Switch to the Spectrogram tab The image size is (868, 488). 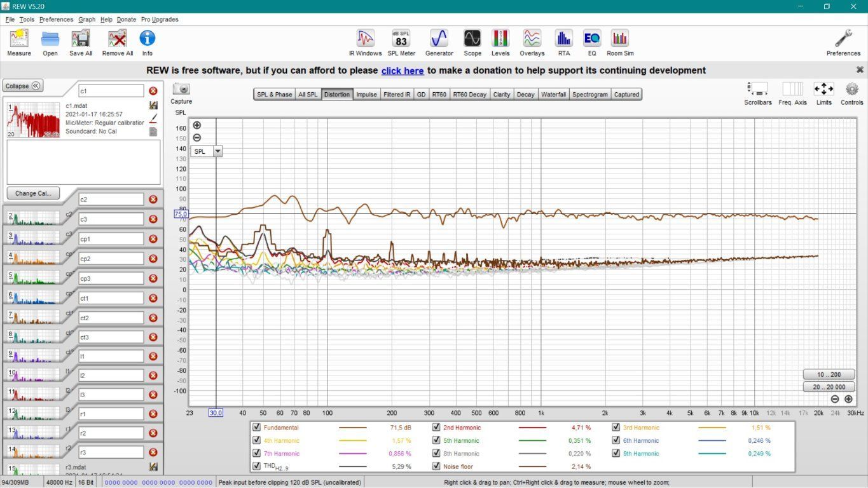click(x=590, y=94)
